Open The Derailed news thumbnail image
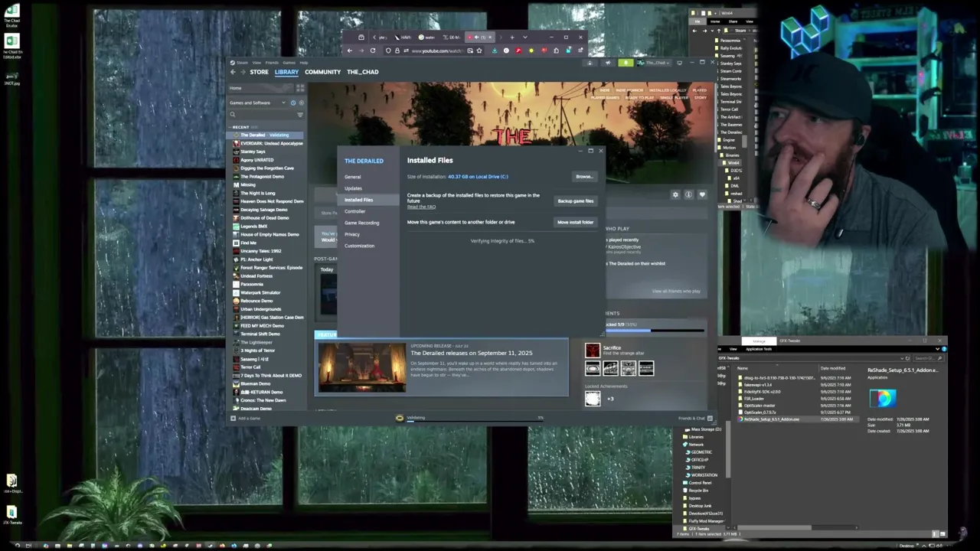Screen dimensions: 980x551 (362, 368)
